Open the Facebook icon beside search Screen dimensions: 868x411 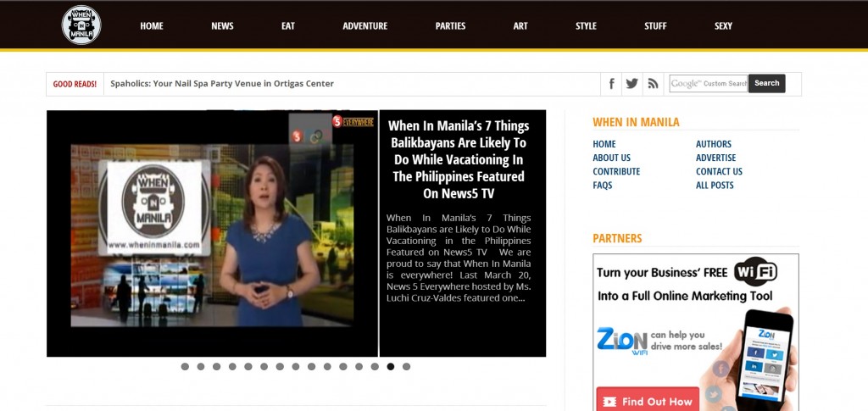click(612, 83)
